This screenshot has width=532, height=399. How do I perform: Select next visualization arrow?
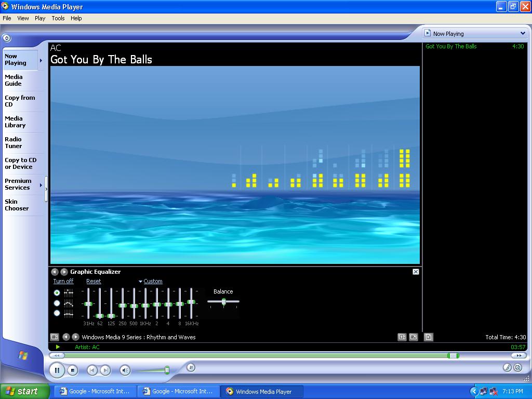[76, 337]
